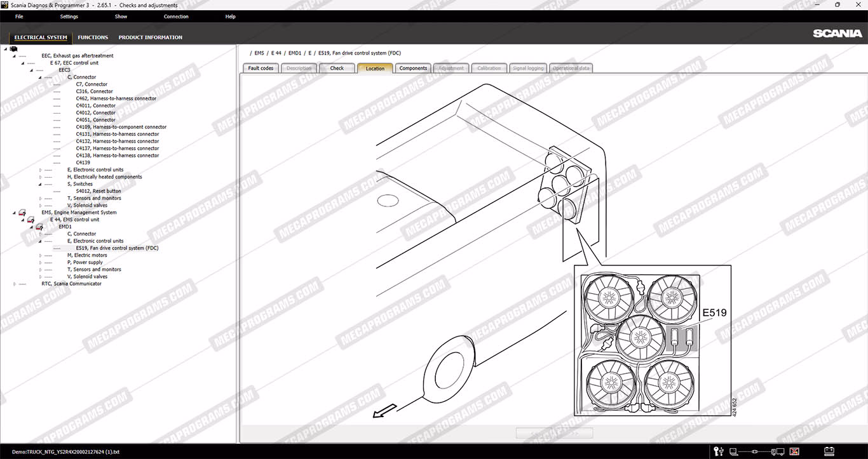Collapse the EEC3 C, Connector node
This screenshot has width=868, height=459.
click(39, 77)
